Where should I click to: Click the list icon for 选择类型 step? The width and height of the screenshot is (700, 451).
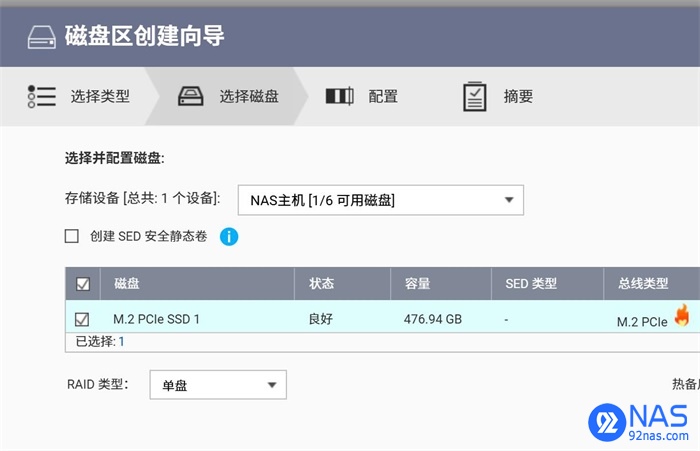(x=42, y=96)
